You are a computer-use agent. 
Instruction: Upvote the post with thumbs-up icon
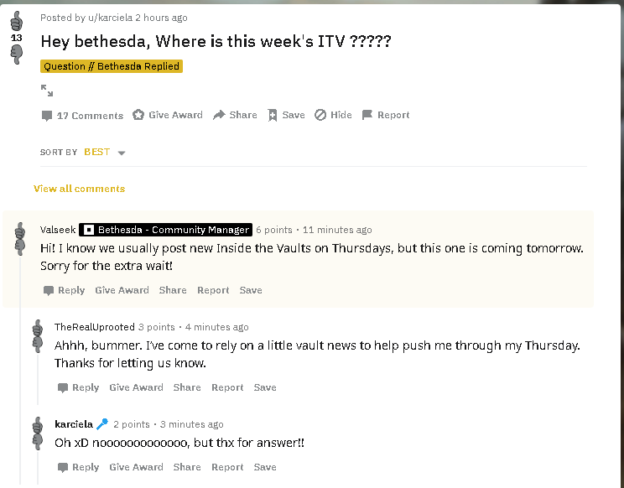17,21
